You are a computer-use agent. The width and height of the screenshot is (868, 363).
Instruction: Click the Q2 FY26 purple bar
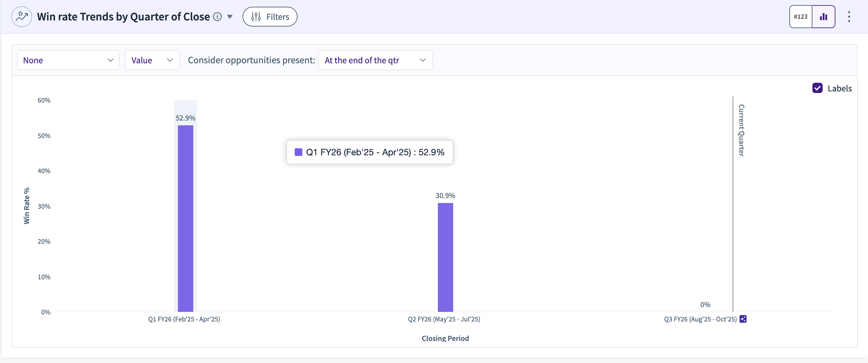(445, 257)
